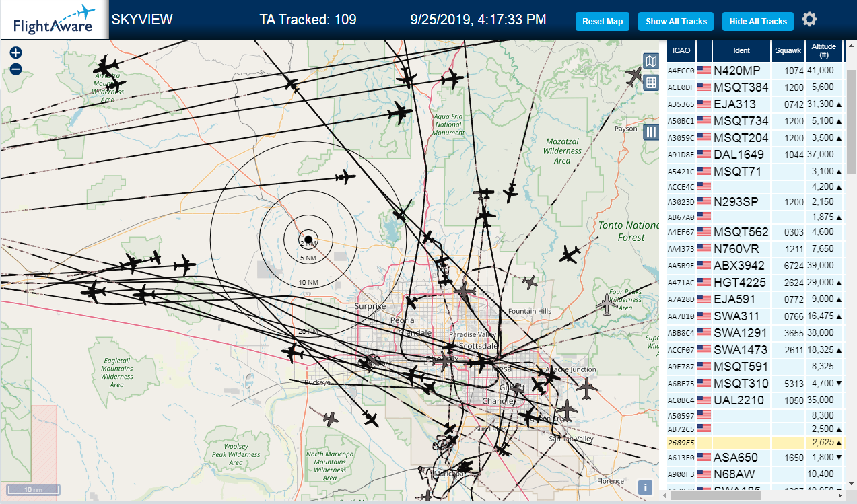Viewport: 857px width, 504px height.
Task: Select the gray aircraft near Payson
Action: 634,76
